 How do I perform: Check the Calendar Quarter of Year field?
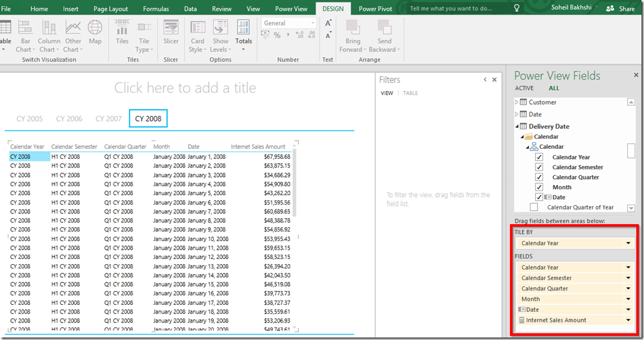click(534, 207)
